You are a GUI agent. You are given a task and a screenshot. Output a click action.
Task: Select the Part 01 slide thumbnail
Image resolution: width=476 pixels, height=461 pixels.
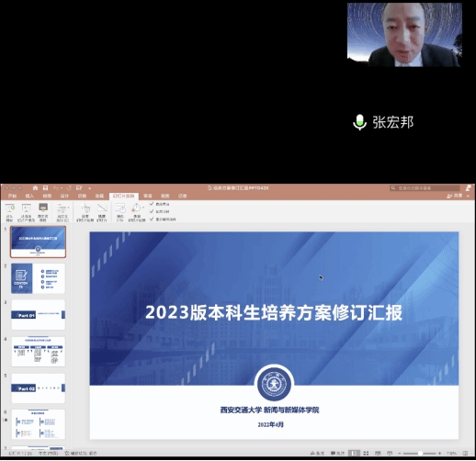click(x=39, y=315)
